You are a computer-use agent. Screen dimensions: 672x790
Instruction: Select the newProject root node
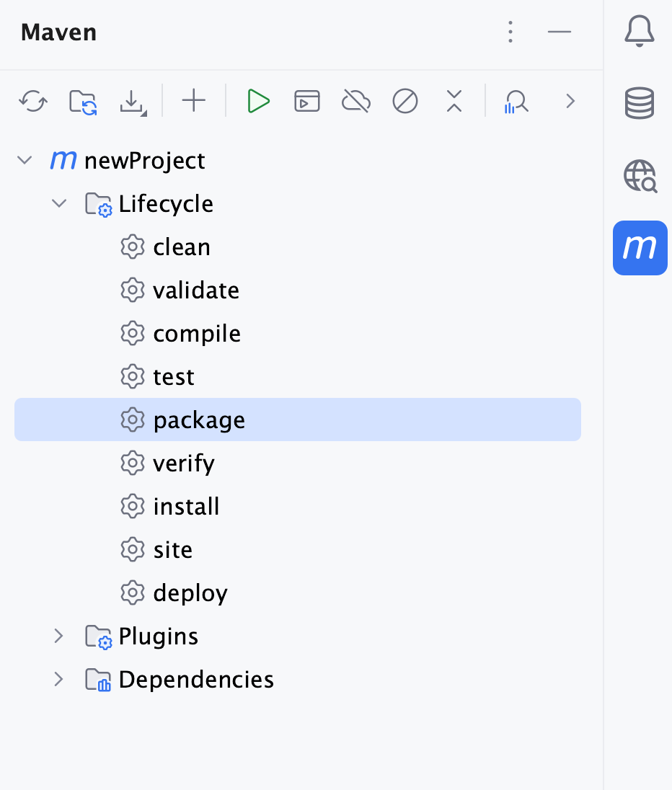[x=144, y=160]
